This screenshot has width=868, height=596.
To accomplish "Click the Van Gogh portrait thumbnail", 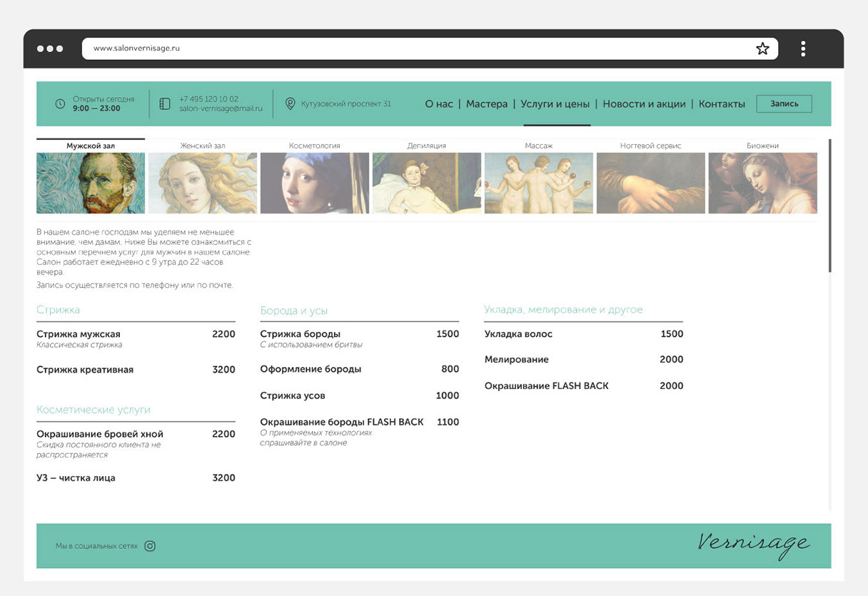I will pos(91,183).
